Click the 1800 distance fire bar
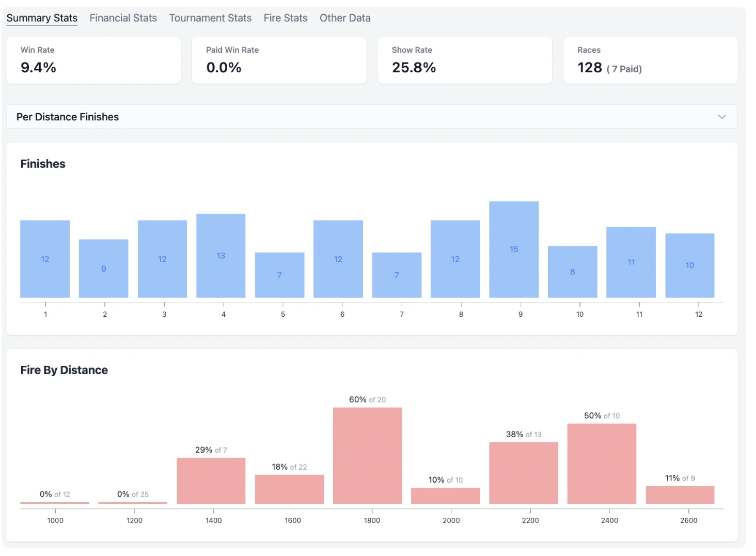Screen dimensions: 756x556 click(367, 455)
